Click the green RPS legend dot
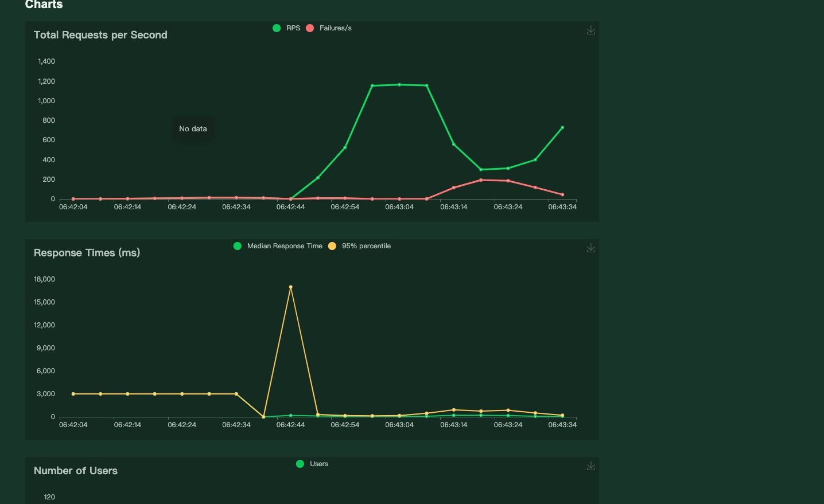Image resolution: width=824 pixels, height=504 pixels. click(277, 28)
